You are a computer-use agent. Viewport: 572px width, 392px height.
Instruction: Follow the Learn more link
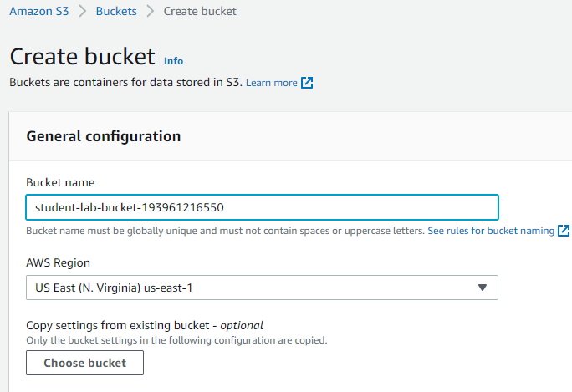pyautogui.click(x=272, y=83)
